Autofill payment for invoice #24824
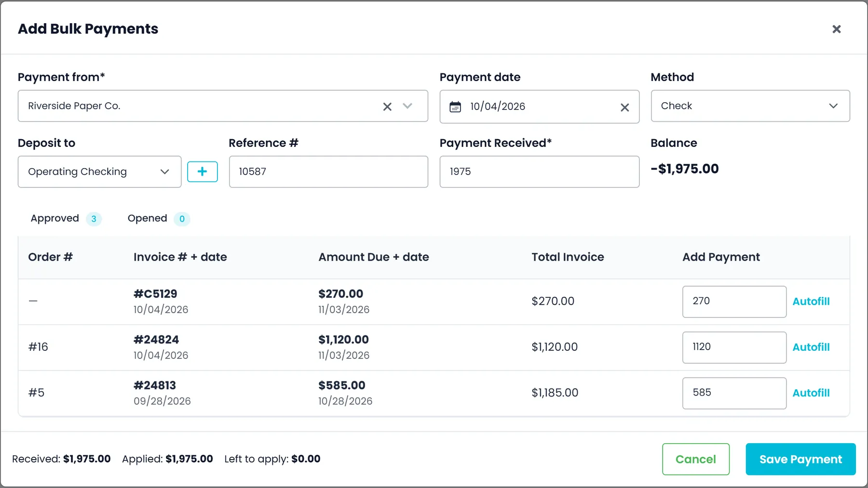The width and height of the screenshot is (868, 488). [x=811, y=347]
